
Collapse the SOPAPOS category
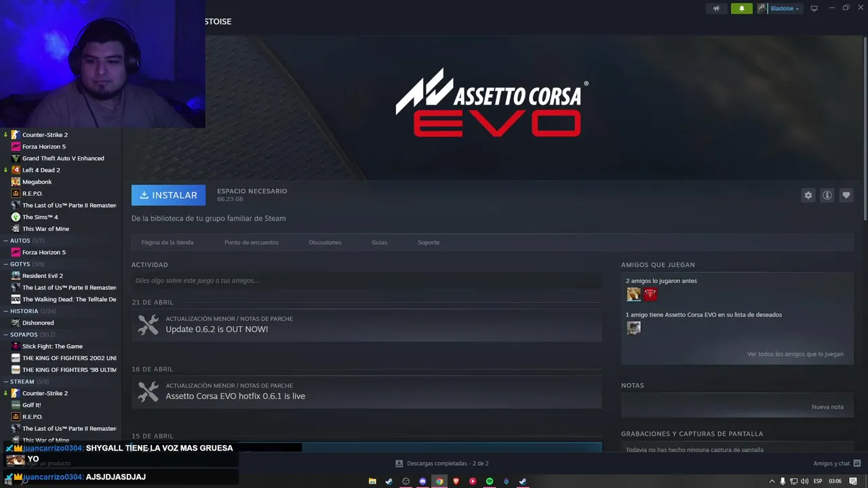coord(6,335)
